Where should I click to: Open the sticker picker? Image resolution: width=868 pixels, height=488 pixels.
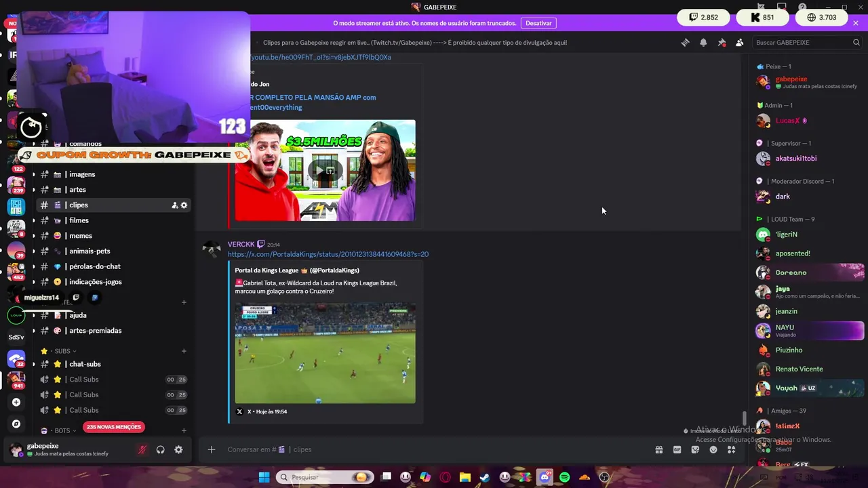(695, 449)
